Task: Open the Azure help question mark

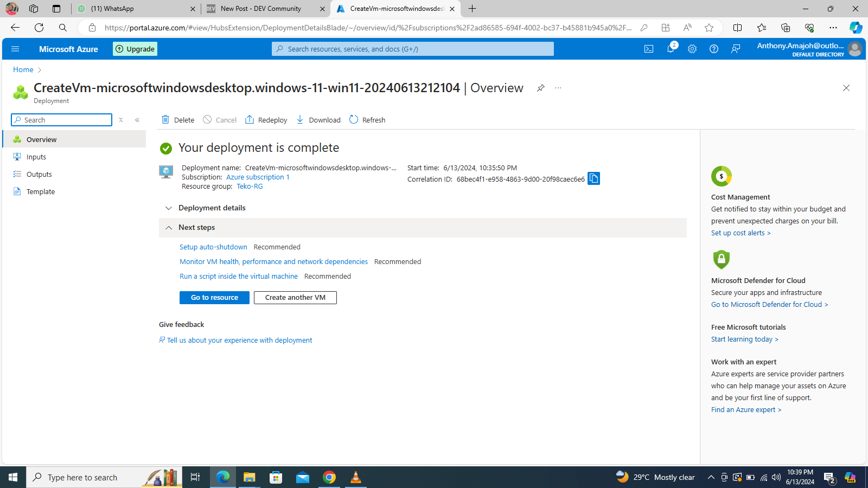Action: pos(714,49)
